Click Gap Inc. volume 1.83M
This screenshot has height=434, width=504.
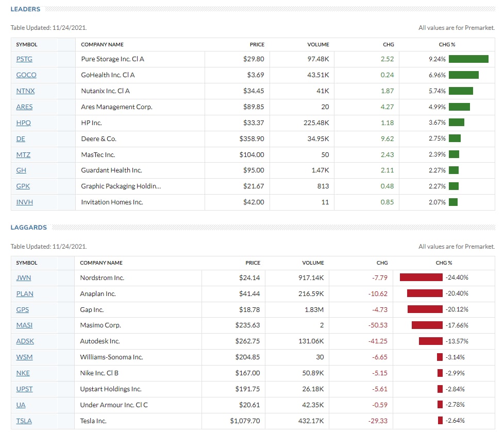(314, 310)
